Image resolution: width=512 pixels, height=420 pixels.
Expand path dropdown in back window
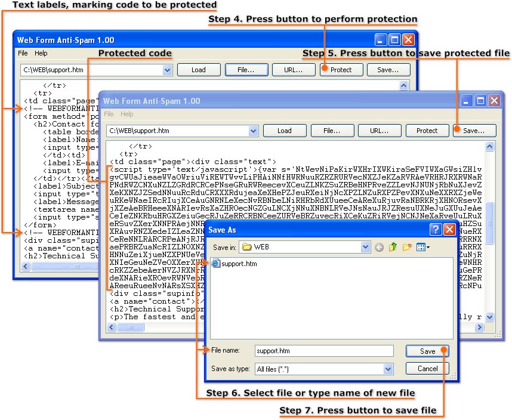(x=167, y=70)
